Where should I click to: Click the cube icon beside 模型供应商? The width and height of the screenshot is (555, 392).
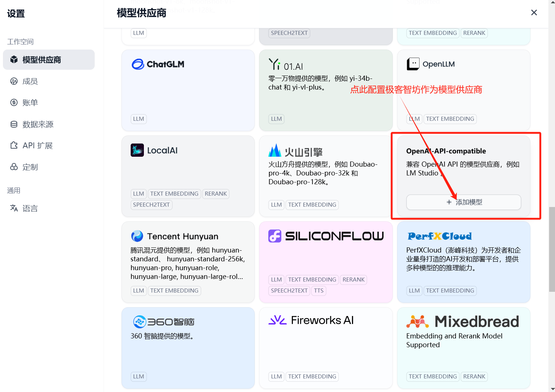point(14,59)
